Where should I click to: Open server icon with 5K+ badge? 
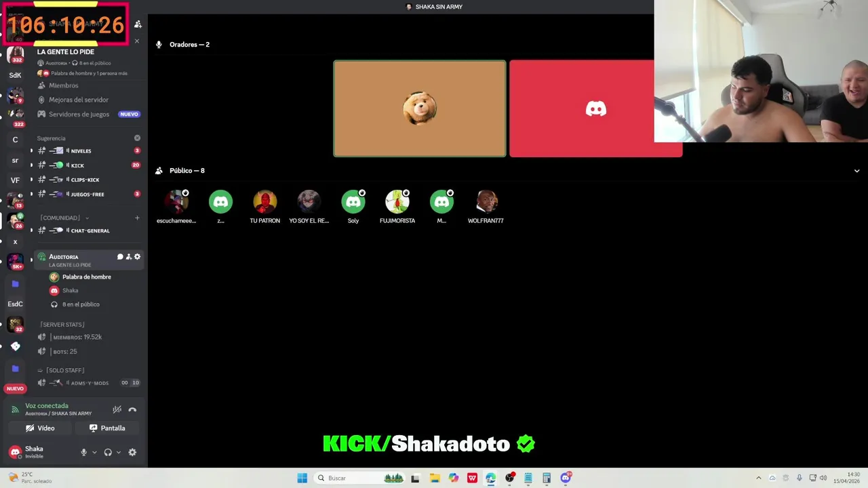[15, 261]
